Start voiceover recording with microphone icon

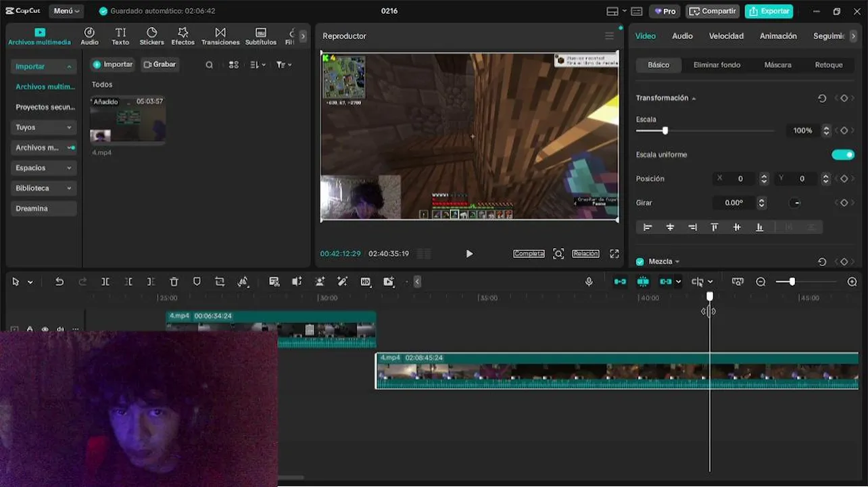coord(589,281)
